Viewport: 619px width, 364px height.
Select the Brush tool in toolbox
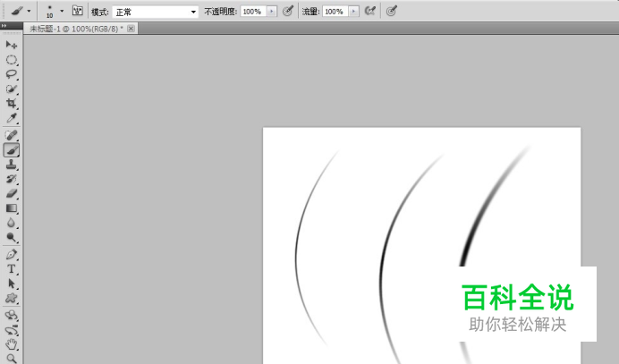11,150
